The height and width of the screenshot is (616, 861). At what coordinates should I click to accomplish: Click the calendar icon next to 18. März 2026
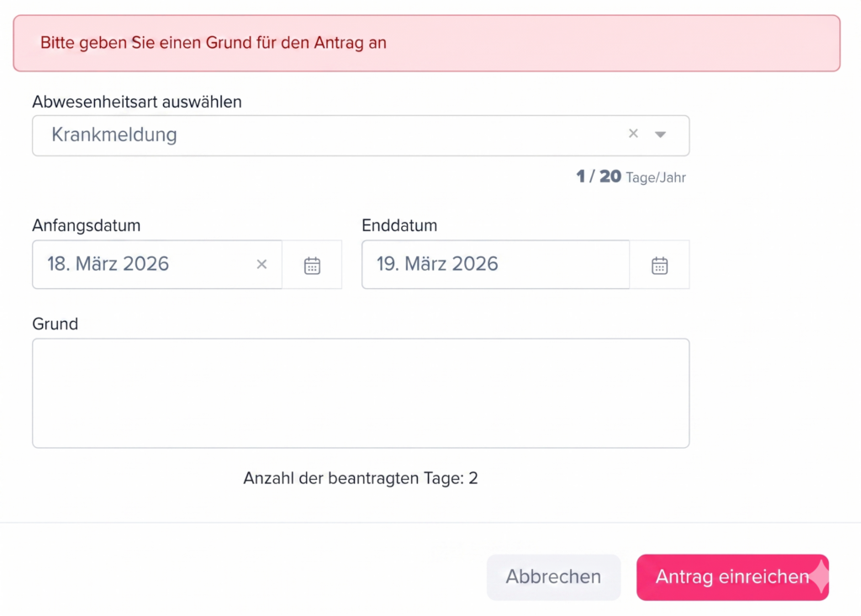[312, 265]
